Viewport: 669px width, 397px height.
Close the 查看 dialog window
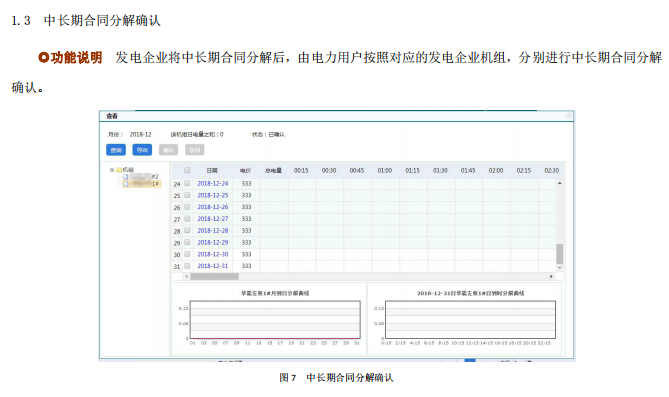click(x=568, y=116)
